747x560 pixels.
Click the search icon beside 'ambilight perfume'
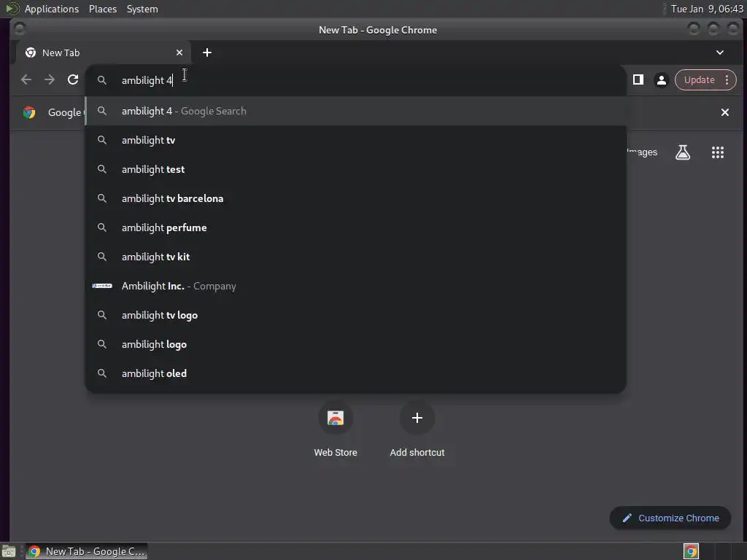(102, 227)
